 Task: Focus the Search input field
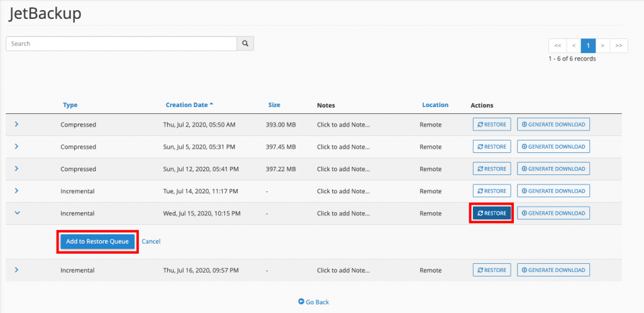121,43
